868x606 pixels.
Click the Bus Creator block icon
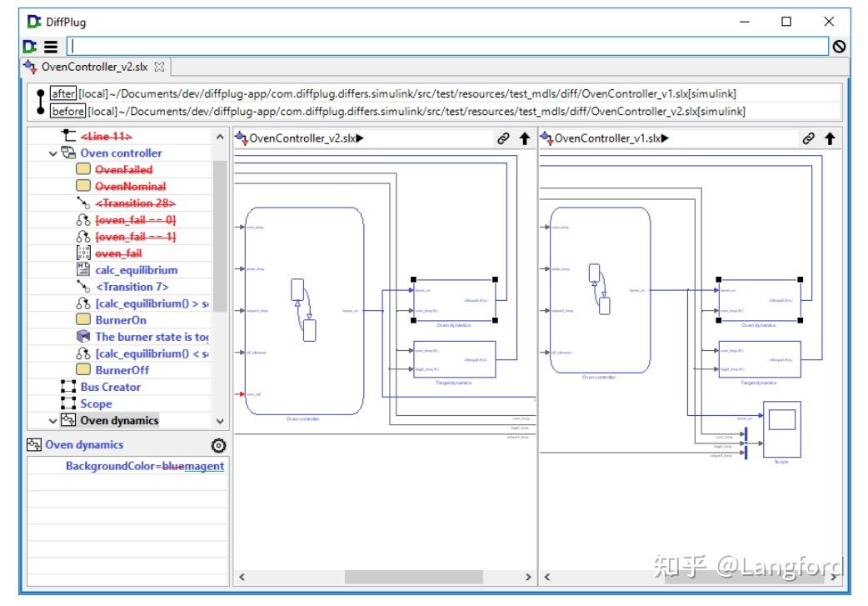(x=68, y=387)
